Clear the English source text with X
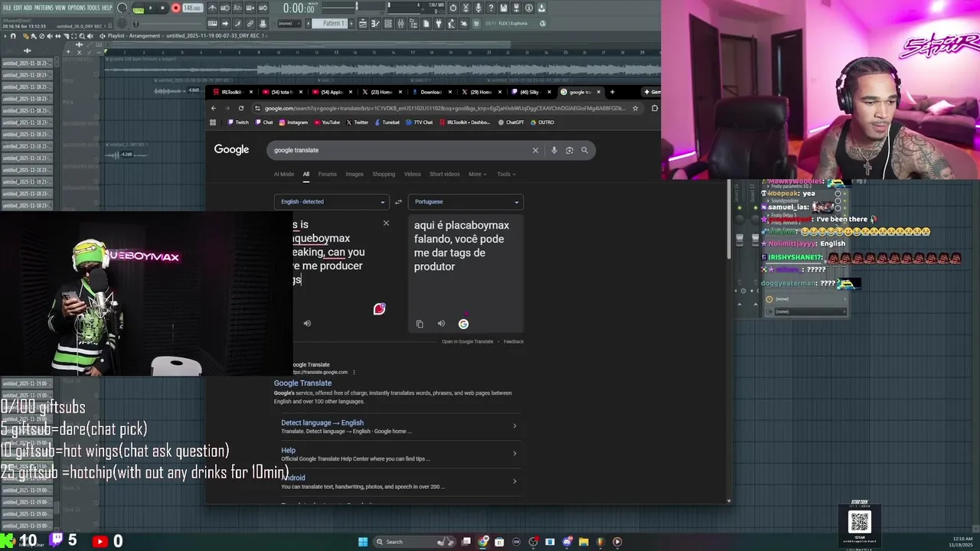The height and width of the screenshot is (551, 980). pyautogui.click(x=386, y=223)
